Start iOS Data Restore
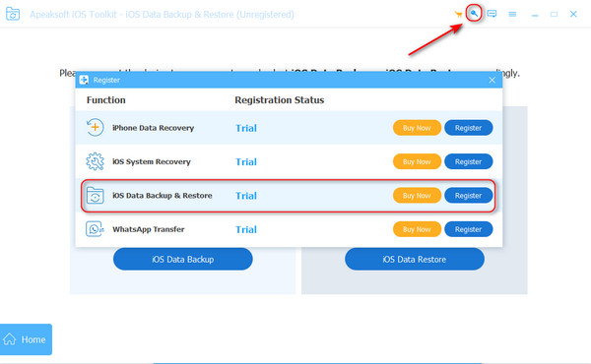 tap(415, 259)
